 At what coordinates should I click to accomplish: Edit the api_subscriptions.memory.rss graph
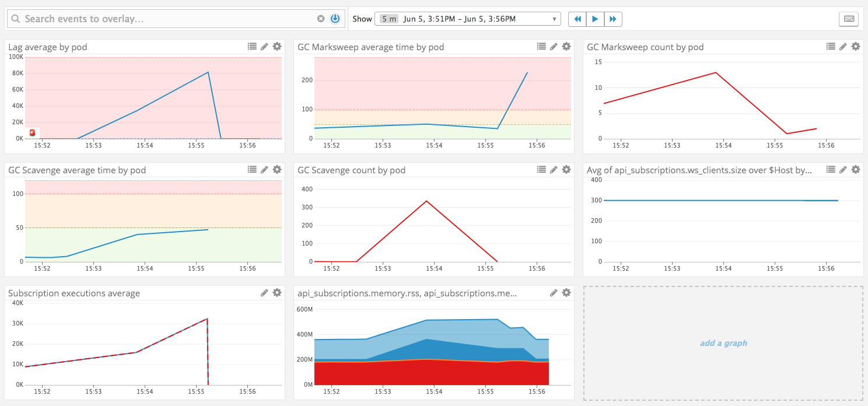pos(554,292)
